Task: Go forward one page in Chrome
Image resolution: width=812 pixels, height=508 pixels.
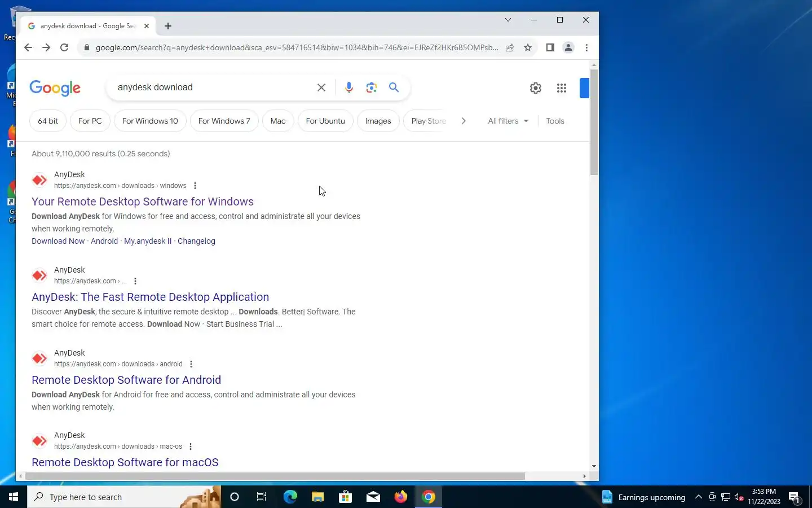Action: tap(46, 47)
